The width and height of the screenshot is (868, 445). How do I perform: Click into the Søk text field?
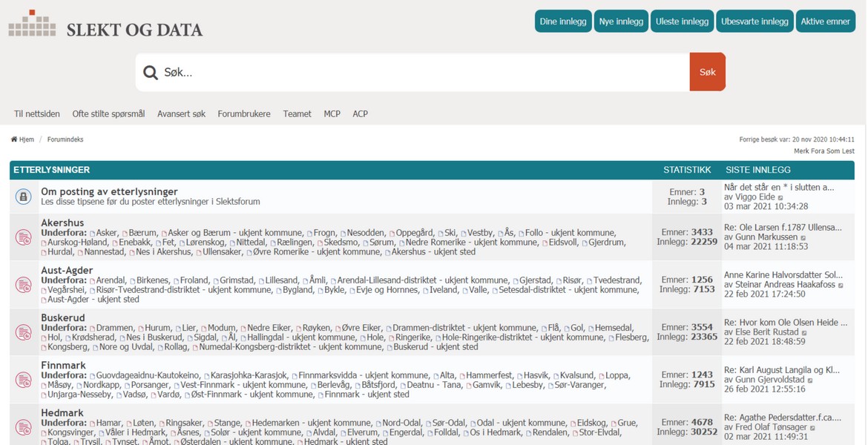point(423,73)
